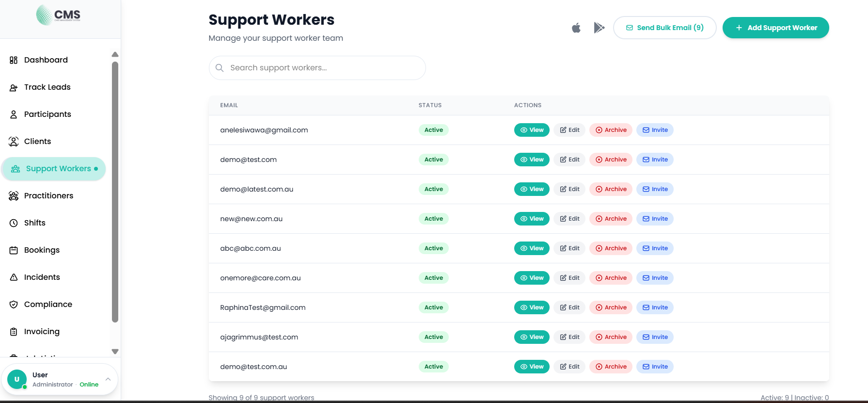Focus the Search support workers field
The height and width of the screenshot is (403, 868).
317,68
